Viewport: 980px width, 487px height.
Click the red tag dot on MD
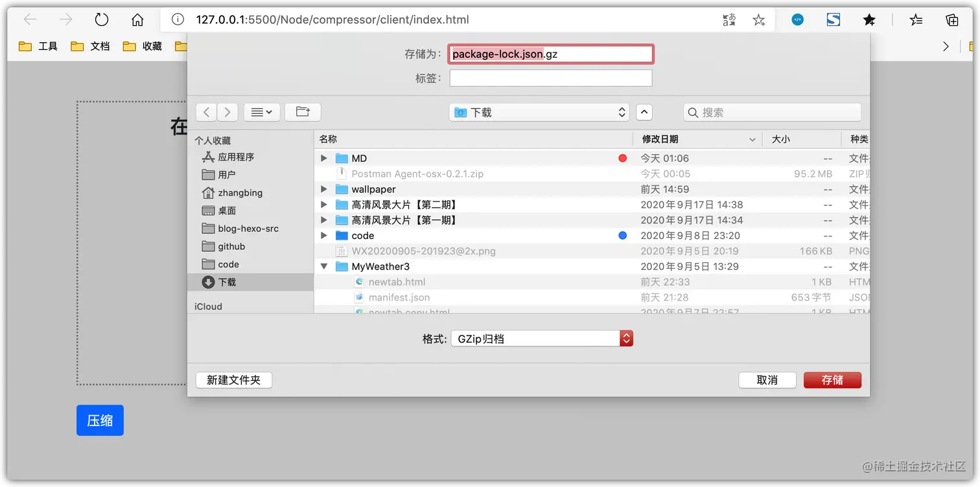(x=623, y=158)
